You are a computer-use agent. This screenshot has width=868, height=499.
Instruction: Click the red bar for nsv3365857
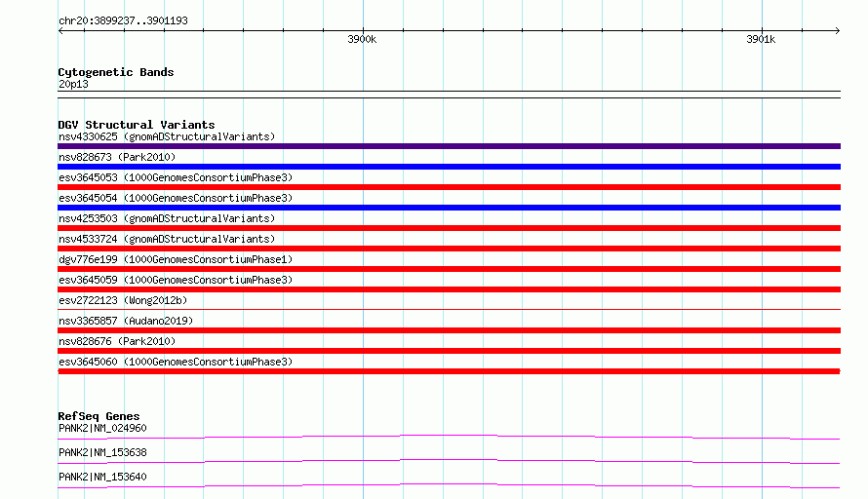[x=449, y=330]
